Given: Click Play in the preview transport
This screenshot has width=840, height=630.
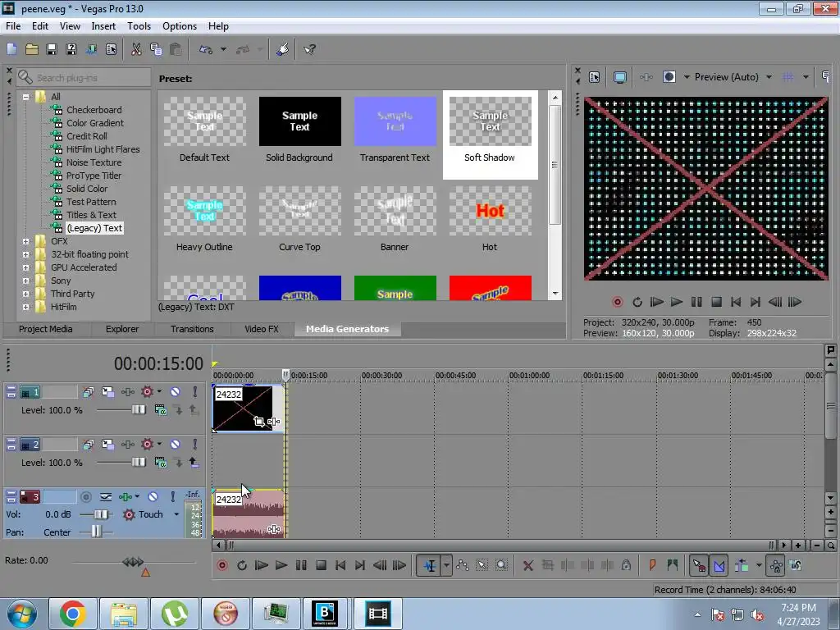Looking at the screenshot, I should pos(677,302).
